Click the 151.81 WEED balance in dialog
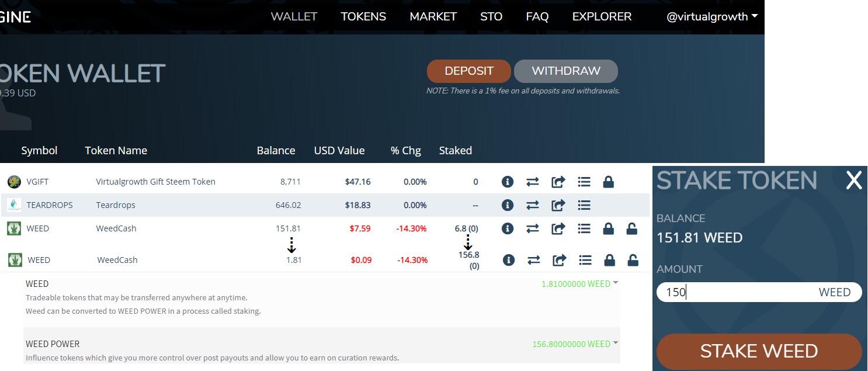The height and width of the screenshot is (371, 868). 700,238
